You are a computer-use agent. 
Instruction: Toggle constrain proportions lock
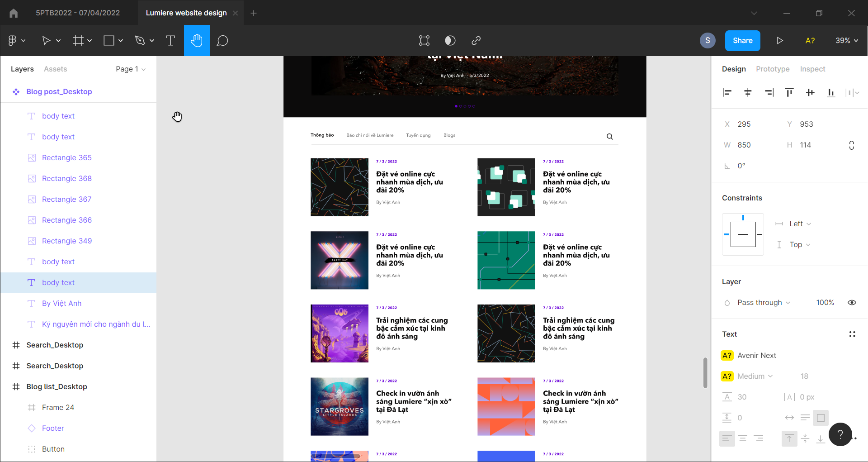click(x=852, y=145)
